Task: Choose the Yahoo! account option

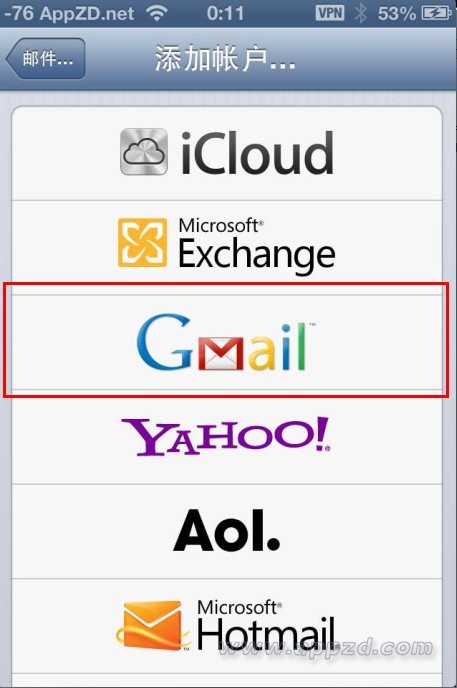Action: click(227, 437)
